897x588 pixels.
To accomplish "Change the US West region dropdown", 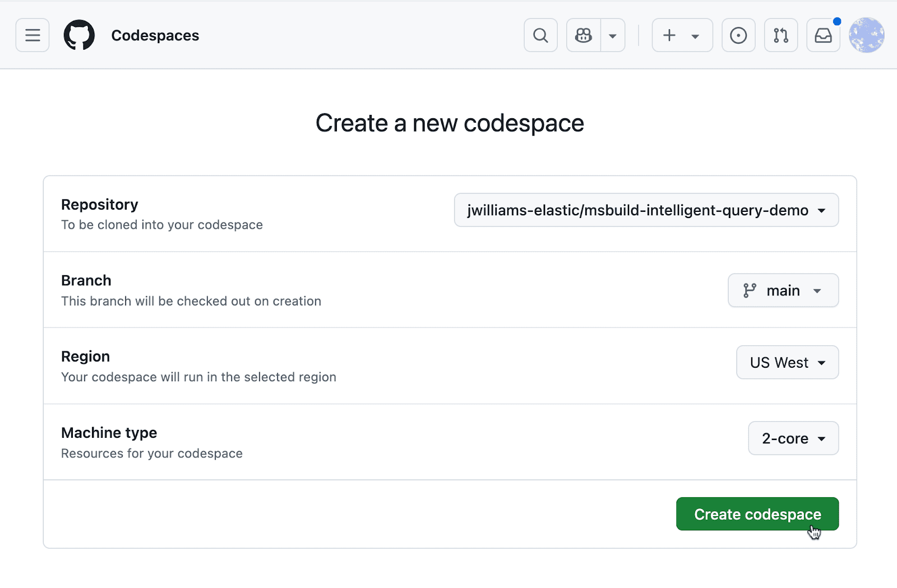I will tap(787, 363).
